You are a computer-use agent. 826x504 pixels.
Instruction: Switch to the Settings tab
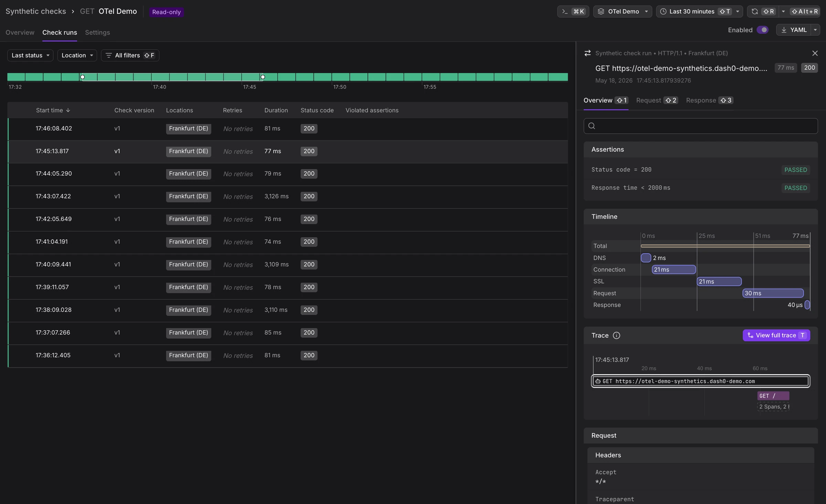[97, 32]
